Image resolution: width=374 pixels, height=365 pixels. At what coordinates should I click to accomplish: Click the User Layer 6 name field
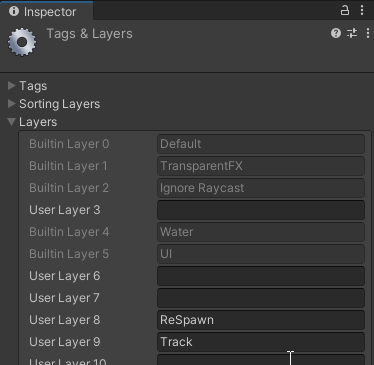click(261, 276)
